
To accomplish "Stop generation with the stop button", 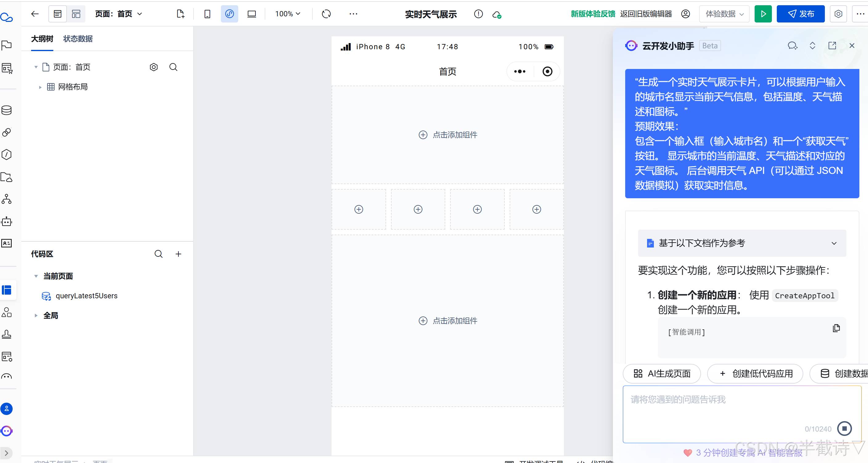I will coord(844,428).
